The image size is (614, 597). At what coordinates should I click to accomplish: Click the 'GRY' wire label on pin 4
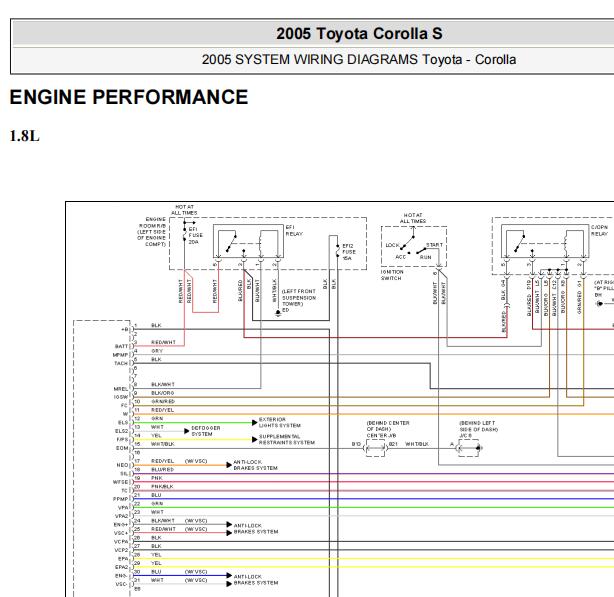pos(157,351)
